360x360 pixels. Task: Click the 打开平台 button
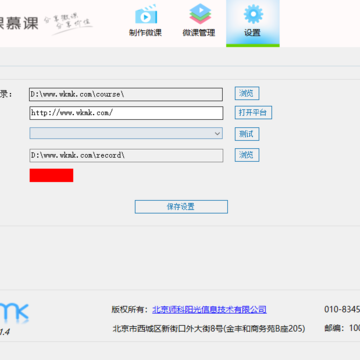tap(253, 113)
